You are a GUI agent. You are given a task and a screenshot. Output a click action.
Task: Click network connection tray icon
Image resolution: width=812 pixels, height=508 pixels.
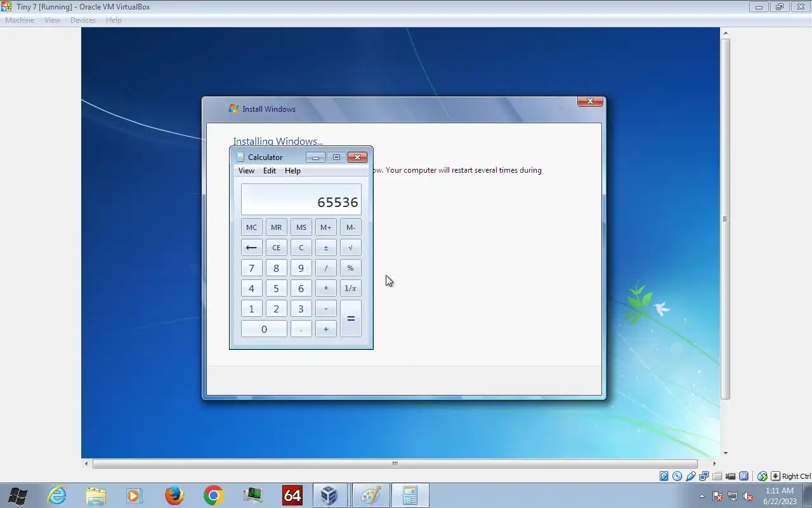pos(733,496)
